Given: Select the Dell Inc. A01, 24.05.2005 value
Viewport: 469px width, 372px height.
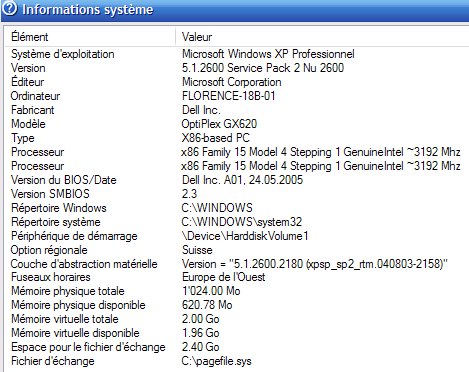Looking at the screenshot, I should click(x=242, y=180).
